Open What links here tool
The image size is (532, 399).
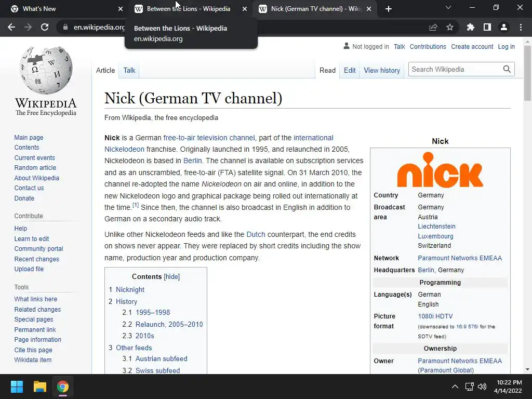(36, 299)
